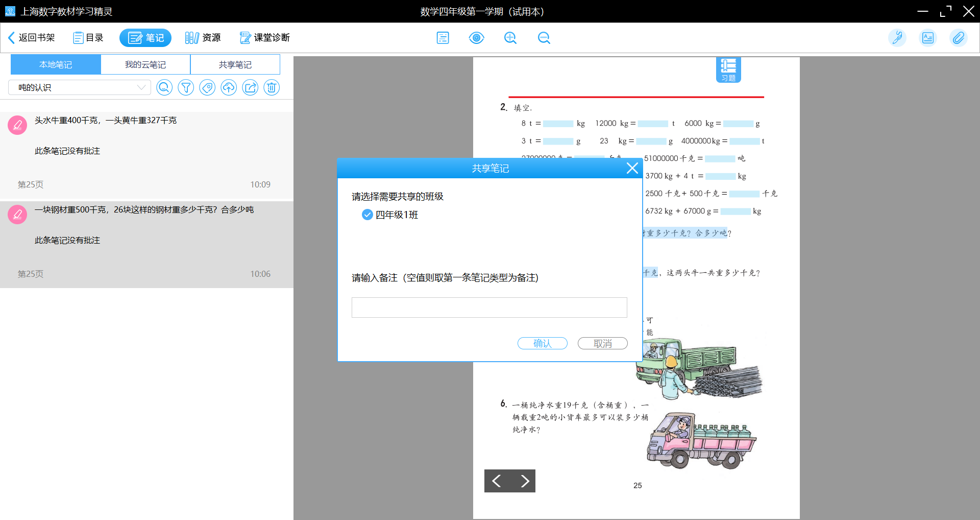The height and width of the screenshot is (520, 980).
Task: Click the filter notes funnel icon
Action: tap(186, 88)
